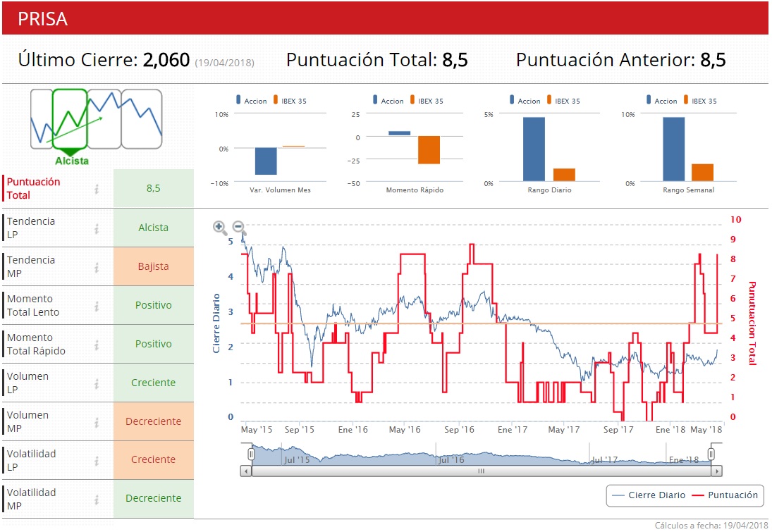The image size is (772, 532).
Task: Toggle IBEX 35 series in Rango Semanal chart
Action: (701, 100)
